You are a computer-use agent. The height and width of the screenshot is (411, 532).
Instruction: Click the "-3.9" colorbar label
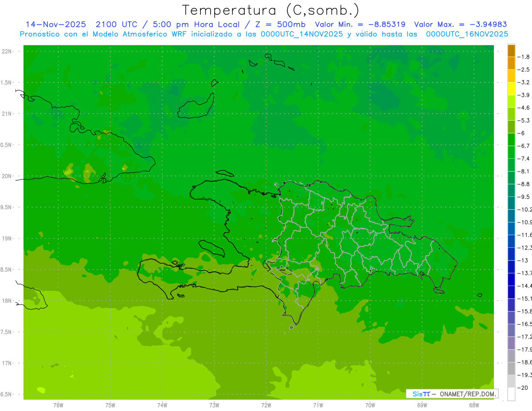point(524,95)
